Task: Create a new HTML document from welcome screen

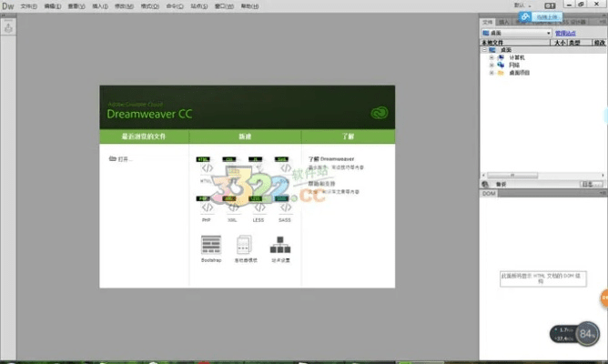Action: tap(207, 168)
